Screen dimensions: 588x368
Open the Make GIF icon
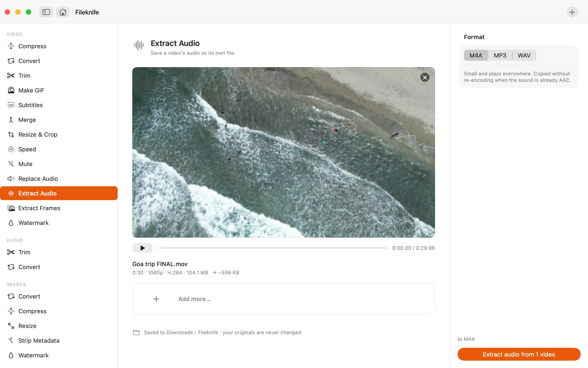coord(11,90)
